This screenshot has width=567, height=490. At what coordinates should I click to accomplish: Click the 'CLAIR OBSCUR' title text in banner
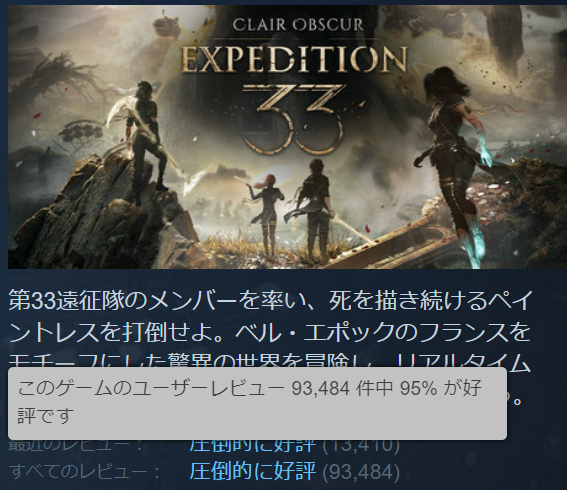coord(298,25)
